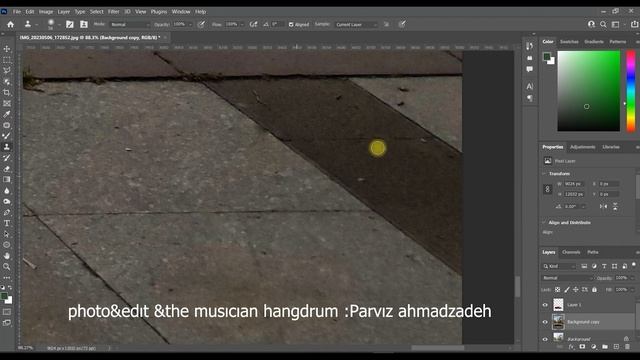
Task: Pick a color in the green color field
Action: pyautogui.click(x=589, y=91)
